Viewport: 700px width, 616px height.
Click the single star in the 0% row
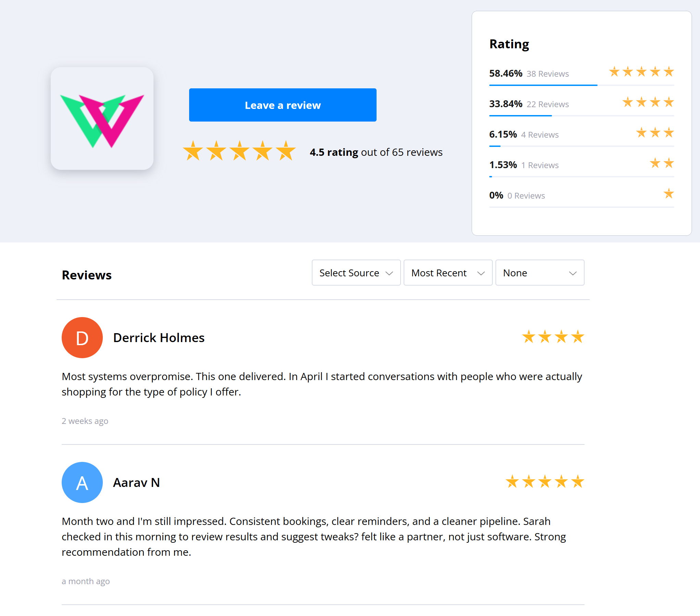click(x=668, y=194)
